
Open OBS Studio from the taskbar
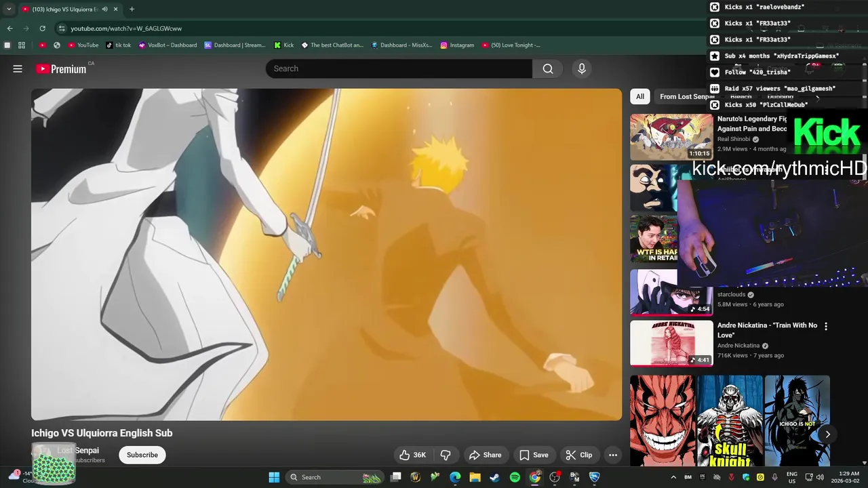coord(555,477)
